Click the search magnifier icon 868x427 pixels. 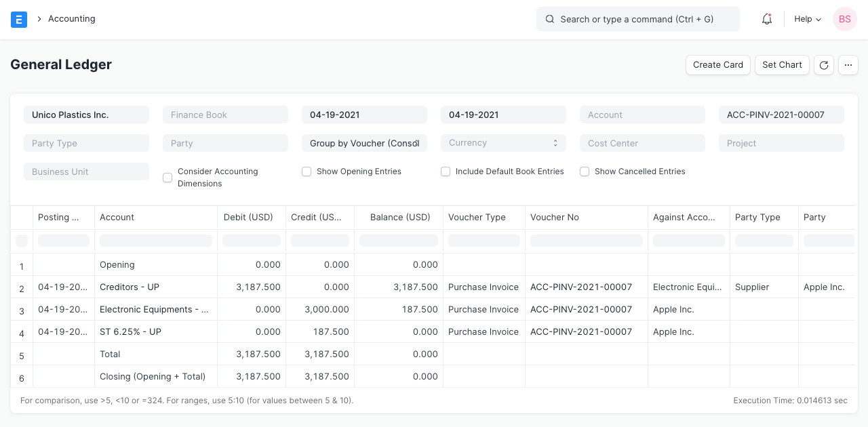click(x=550, y=19)
